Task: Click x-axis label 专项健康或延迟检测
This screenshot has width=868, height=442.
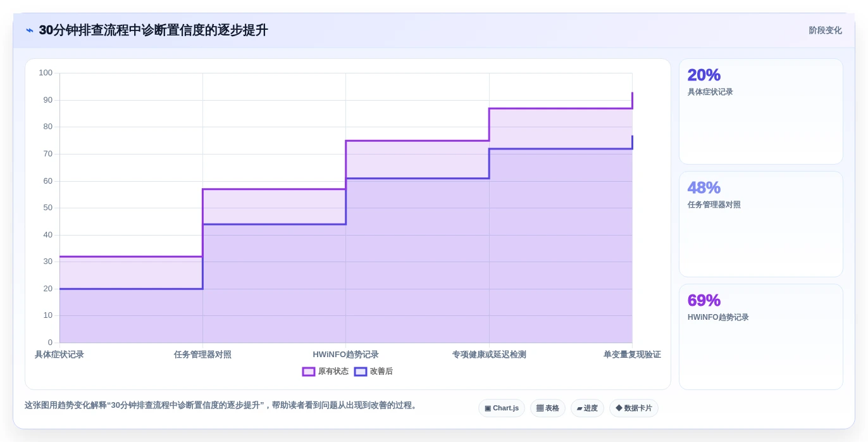Action: coord(489,355)
